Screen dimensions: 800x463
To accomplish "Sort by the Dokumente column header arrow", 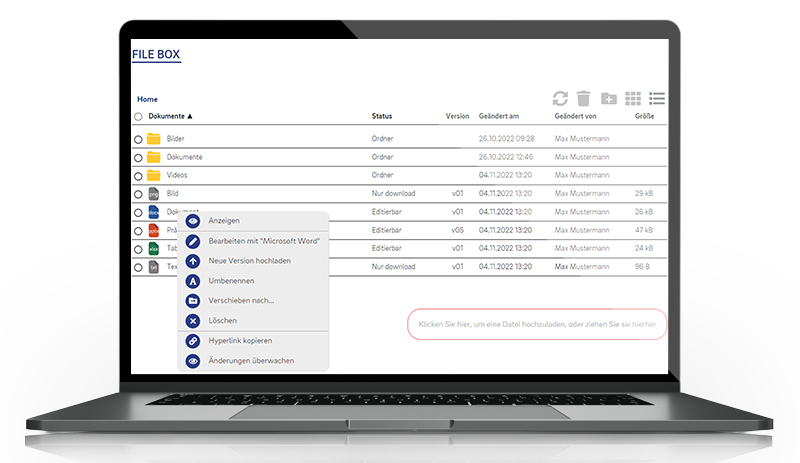I will pos(190,117).
